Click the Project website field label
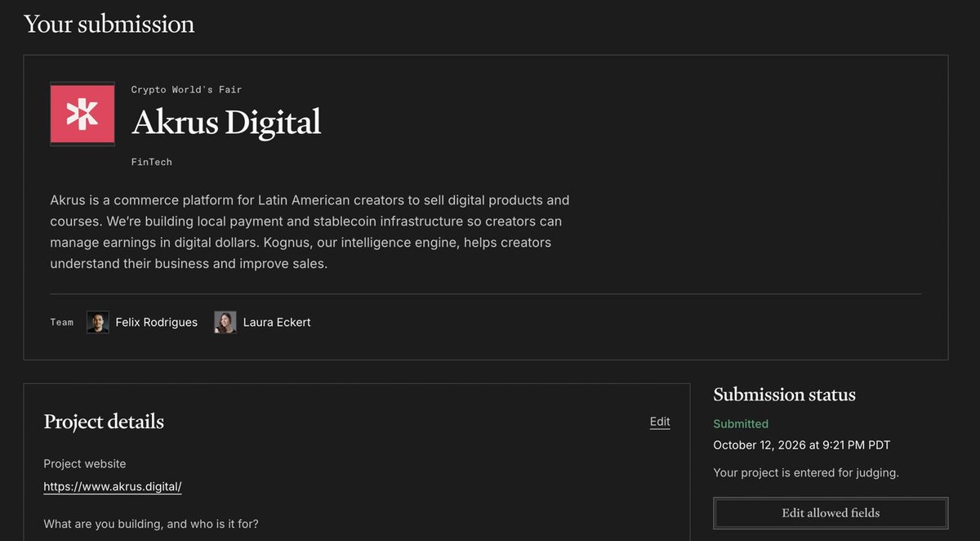The image size is (980, 541). [85, 463]
